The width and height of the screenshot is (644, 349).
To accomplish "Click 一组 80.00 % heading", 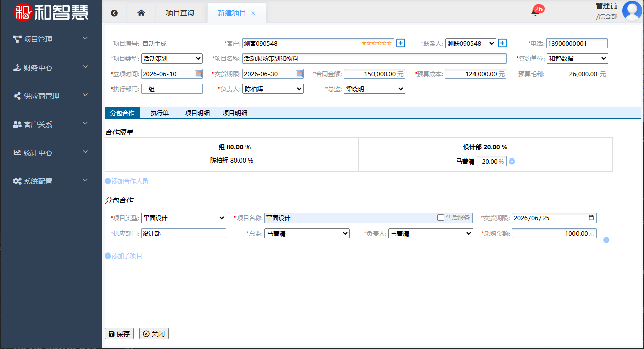I will (x=231, y=147).
